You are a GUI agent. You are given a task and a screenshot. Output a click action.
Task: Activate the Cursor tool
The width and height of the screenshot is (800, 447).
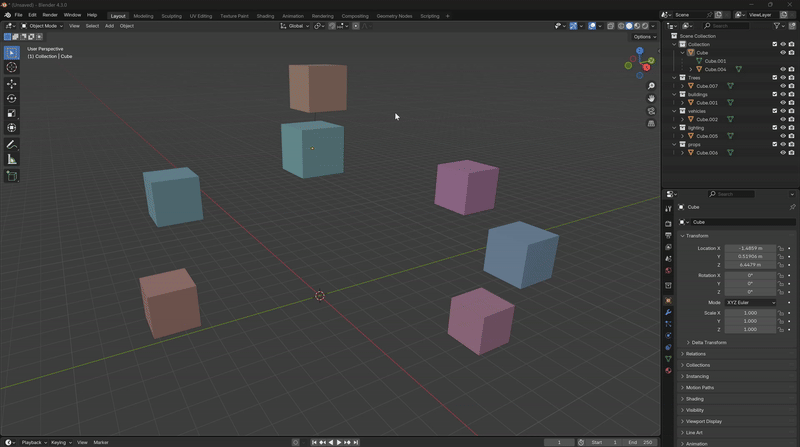click(12, 67)
